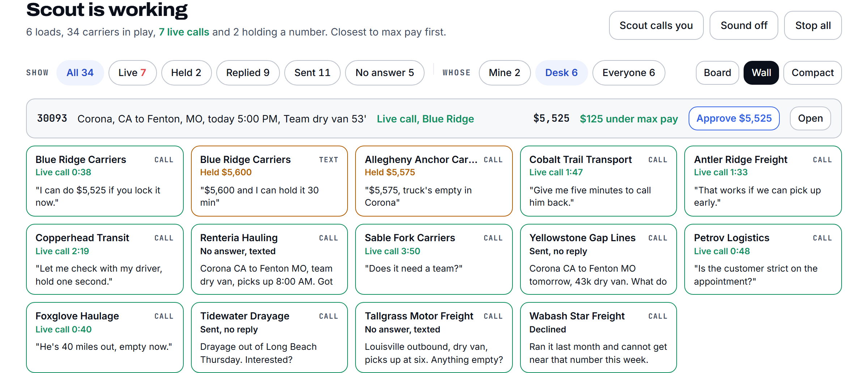Select the Everyone 6 filter
This screenshot has width=868, height=373.
point(629,73)
